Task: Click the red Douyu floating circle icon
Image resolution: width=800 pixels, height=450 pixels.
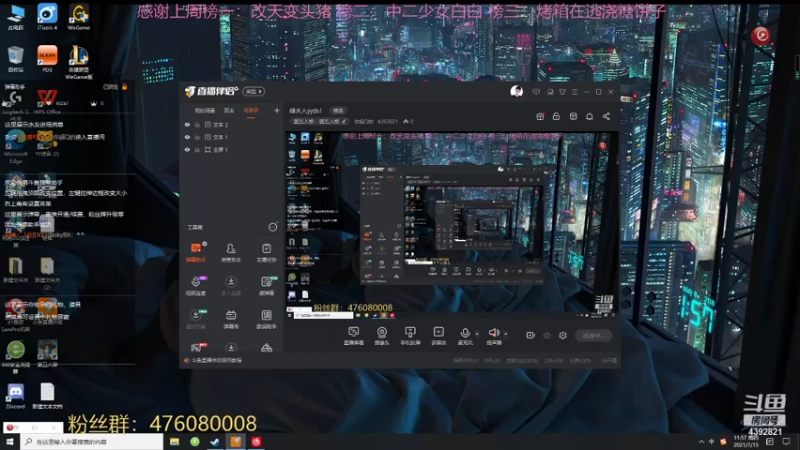Action: tap(761, 35)
